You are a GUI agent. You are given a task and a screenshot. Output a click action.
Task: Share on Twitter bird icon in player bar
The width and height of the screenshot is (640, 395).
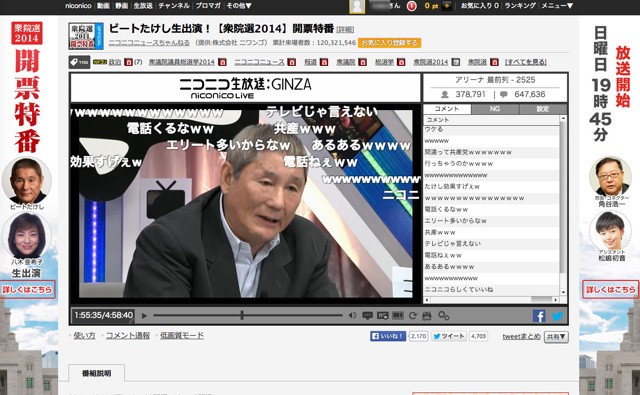pyautogui.click(x=557, y=316)
